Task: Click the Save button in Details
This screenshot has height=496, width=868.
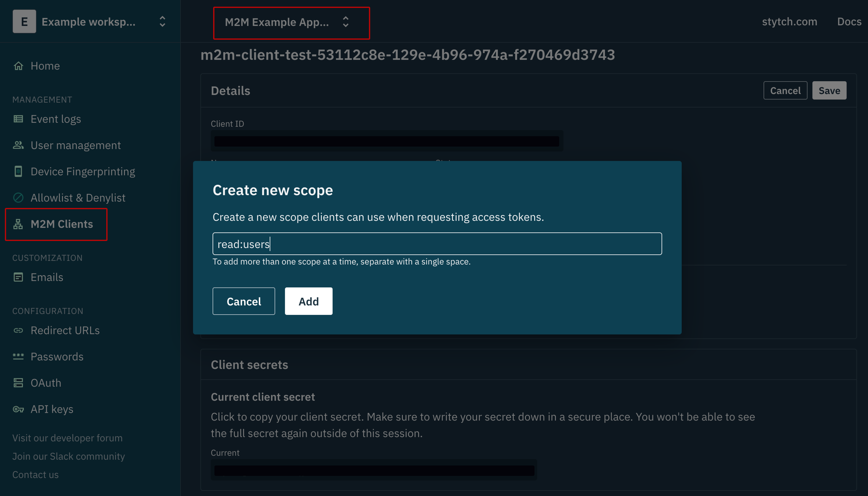Action: 829,91
